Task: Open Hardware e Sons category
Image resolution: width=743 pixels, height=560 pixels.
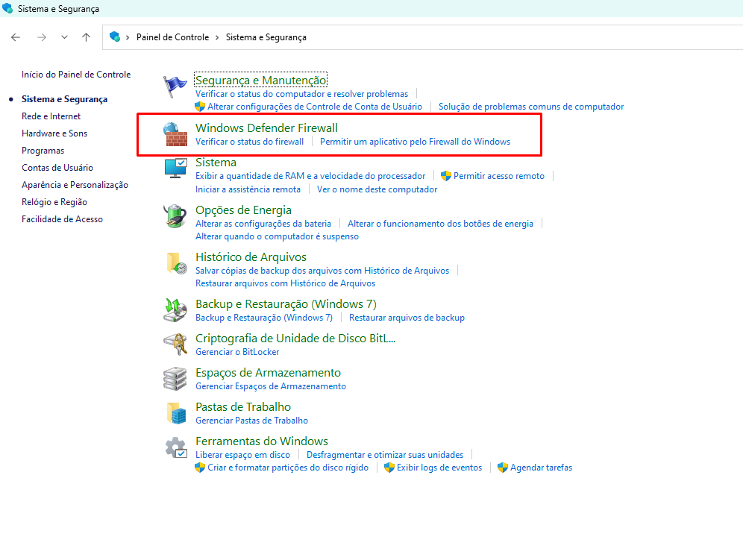Action: pyautogui.click(x=54, y=133)
